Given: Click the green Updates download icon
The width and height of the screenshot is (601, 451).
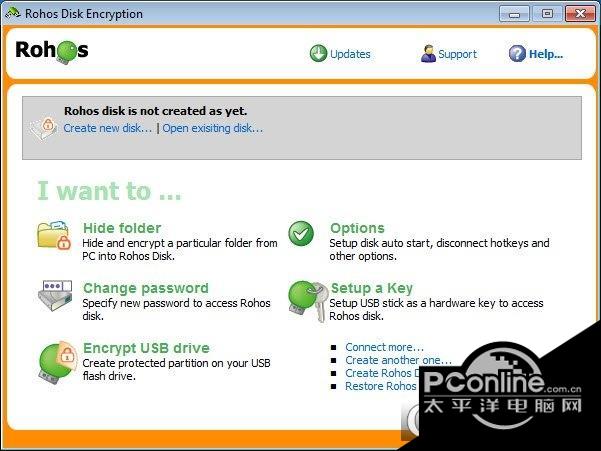Looking at the screenshot, I should tap(318, 54).
